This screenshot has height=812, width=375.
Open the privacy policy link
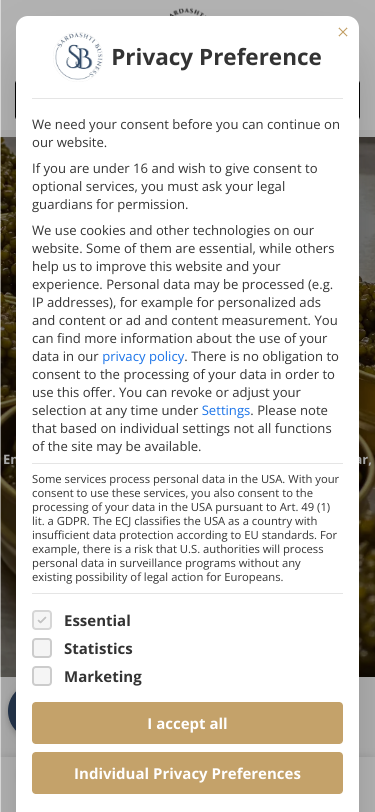[x=143, y=356]
